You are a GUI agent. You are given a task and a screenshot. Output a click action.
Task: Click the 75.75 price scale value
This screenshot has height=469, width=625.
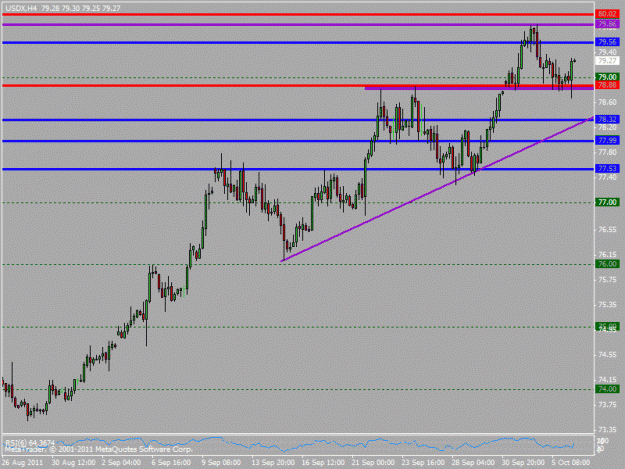[607, 280]
